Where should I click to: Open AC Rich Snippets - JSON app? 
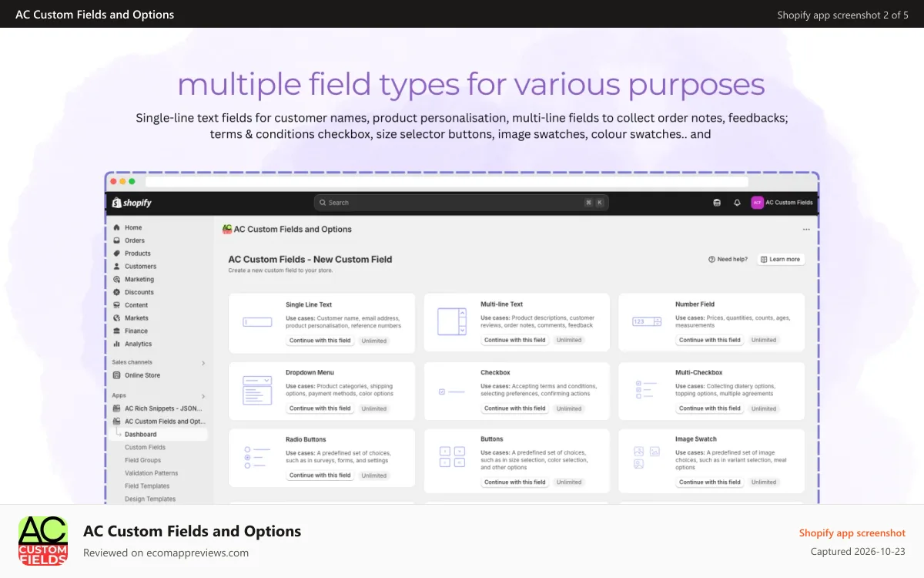tap(158, 408)
